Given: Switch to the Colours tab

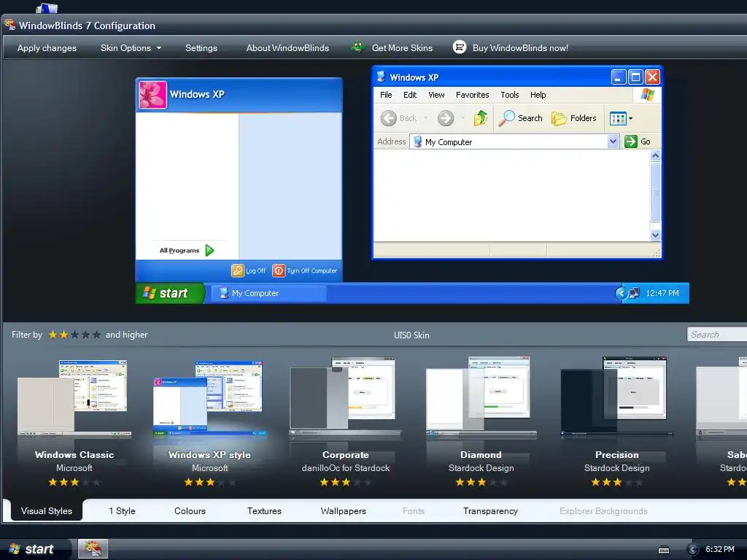Looking at the screenshot, I should [190, 510].
